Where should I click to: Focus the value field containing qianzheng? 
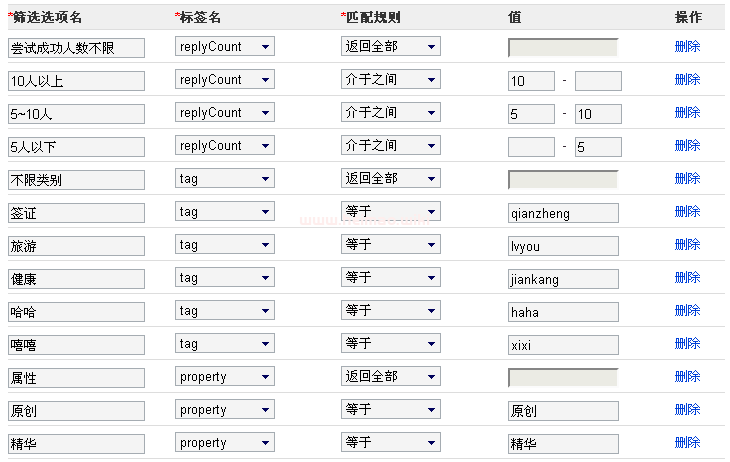[x=562, y=213]
